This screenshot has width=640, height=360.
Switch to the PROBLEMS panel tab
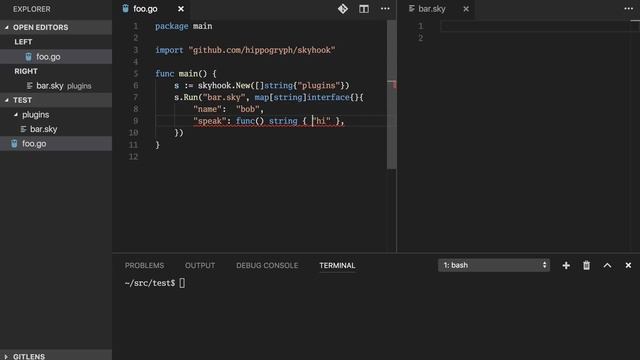pyautogui.click(x=144, y=265)
